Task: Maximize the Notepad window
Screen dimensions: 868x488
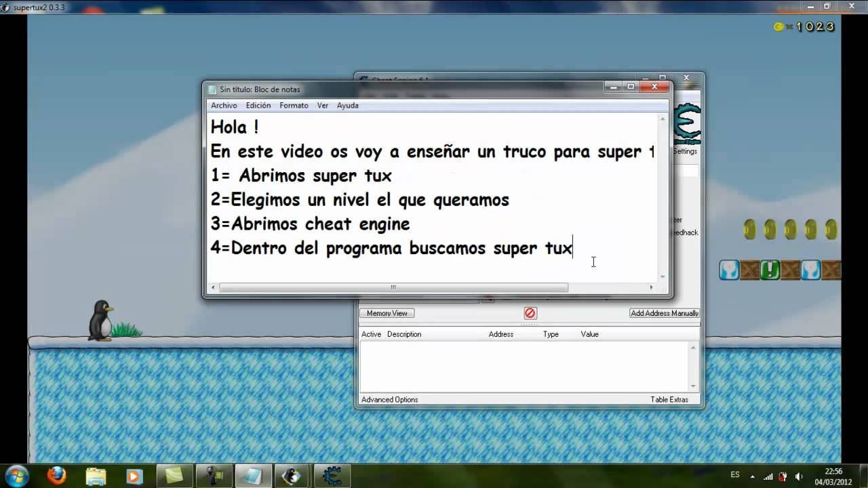Action: coord(631,87)
